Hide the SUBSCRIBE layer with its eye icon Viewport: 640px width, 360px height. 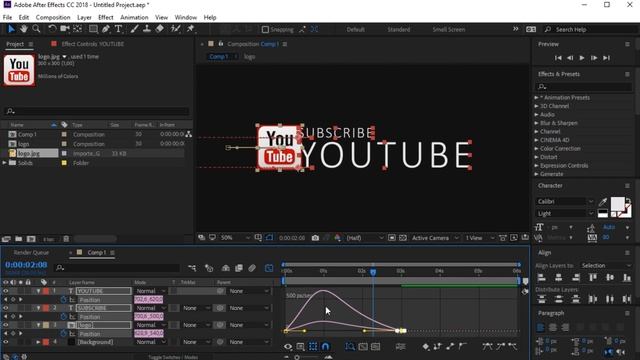[5, 308]
